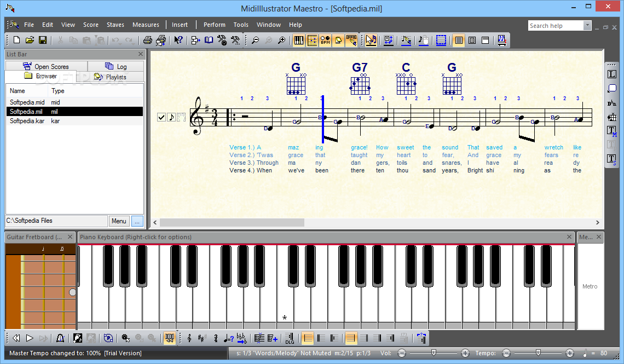Switch to the Playlists tab

tap(110, 77)
